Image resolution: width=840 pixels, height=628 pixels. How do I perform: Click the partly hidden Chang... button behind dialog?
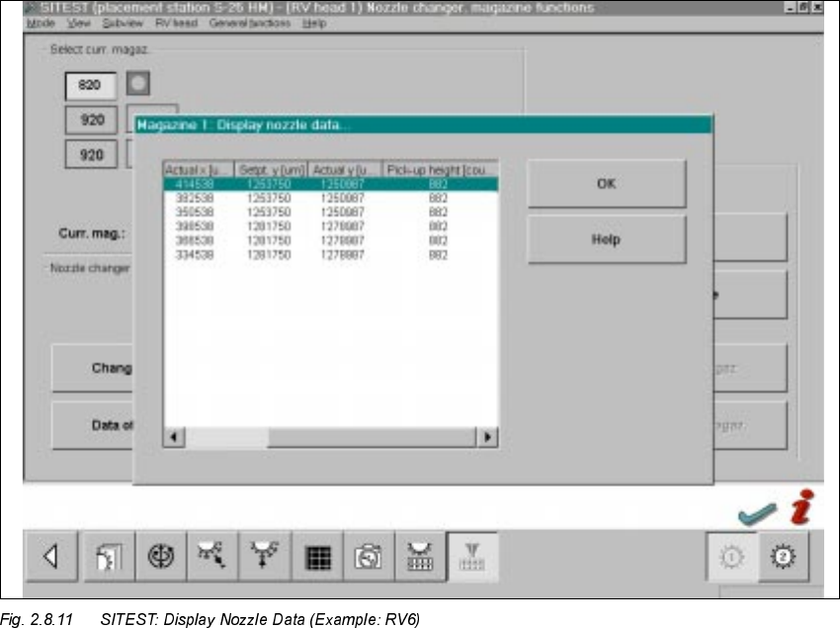[92, 368]
